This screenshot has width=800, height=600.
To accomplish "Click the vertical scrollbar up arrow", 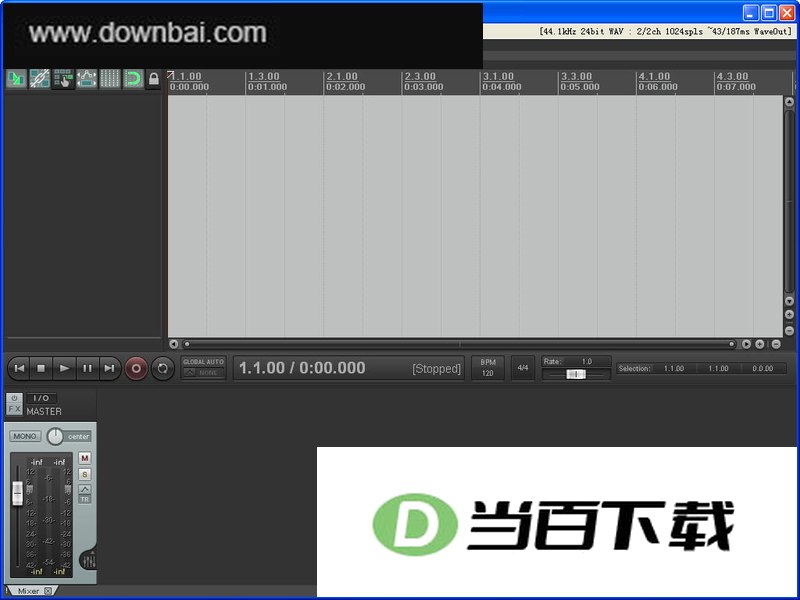I will click(789, 102).
